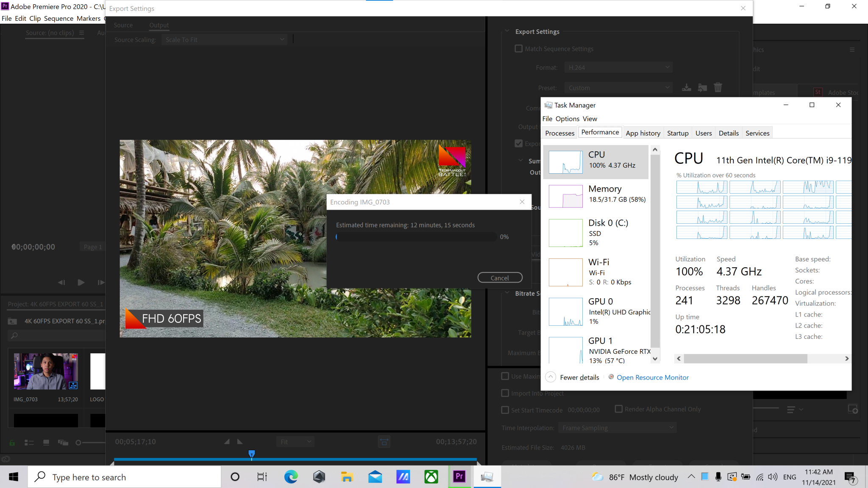Cancel the encoding of IMG_0703
The height and width of the screenshot is (488, 868).
click(500, 278)
